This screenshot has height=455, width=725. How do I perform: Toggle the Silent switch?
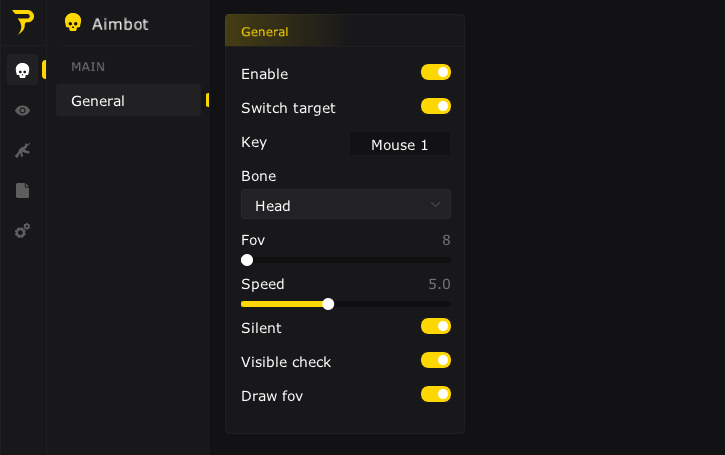pos(436,326)
